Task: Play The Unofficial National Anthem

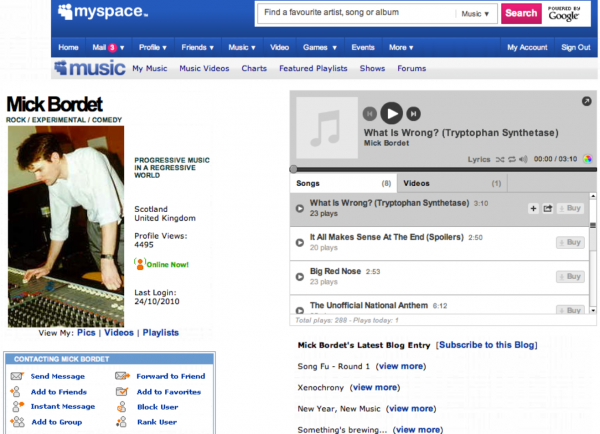Action: (x=300, y=310)
